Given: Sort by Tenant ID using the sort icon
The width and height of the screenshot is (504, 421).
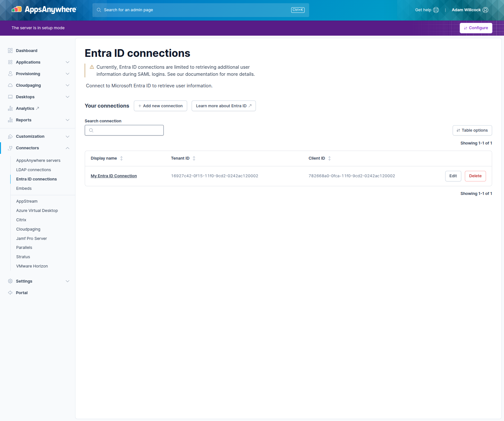Looking at the screenshot, I should (x=194, y=158).
